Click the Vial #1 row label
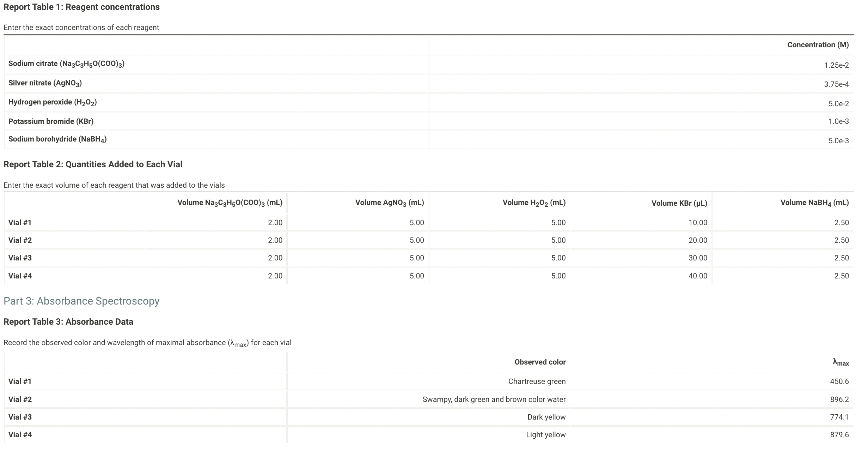868x451 pixels. [x=20, y=222]
